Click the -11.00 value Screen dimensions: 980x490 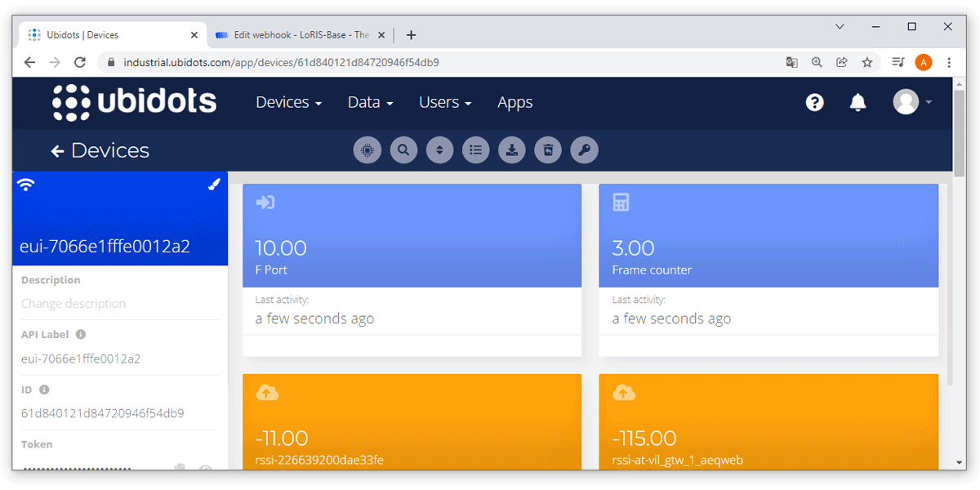point(282,439)
